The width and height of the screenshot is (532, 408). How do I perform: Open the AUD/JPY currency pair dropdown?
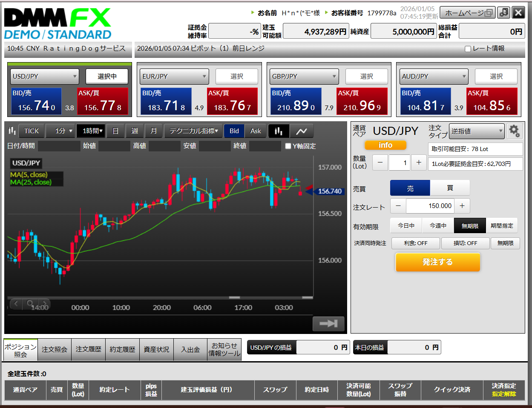434,77
